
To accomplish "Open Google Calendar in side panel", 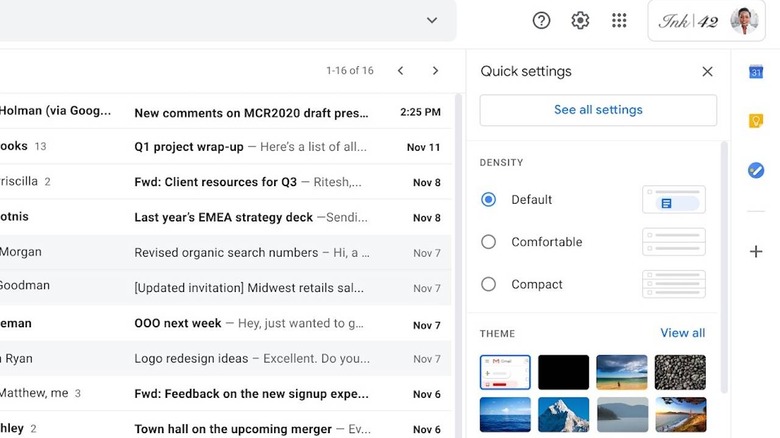I will (756, 72).
